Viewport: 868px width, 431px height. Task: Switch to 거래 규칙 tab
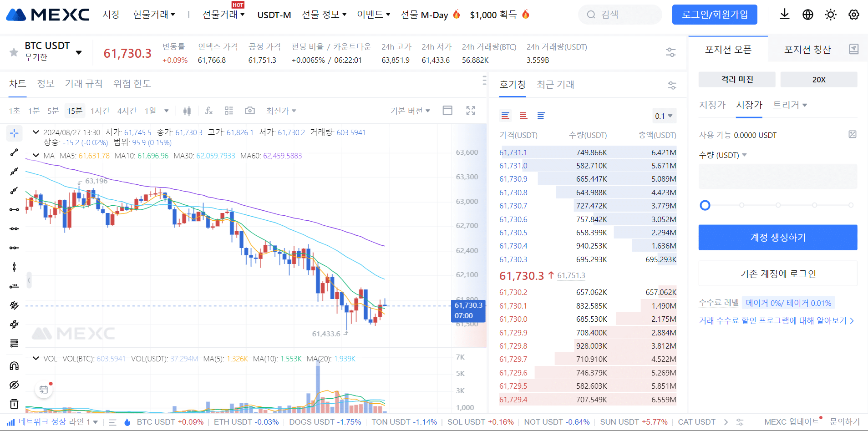84,84
